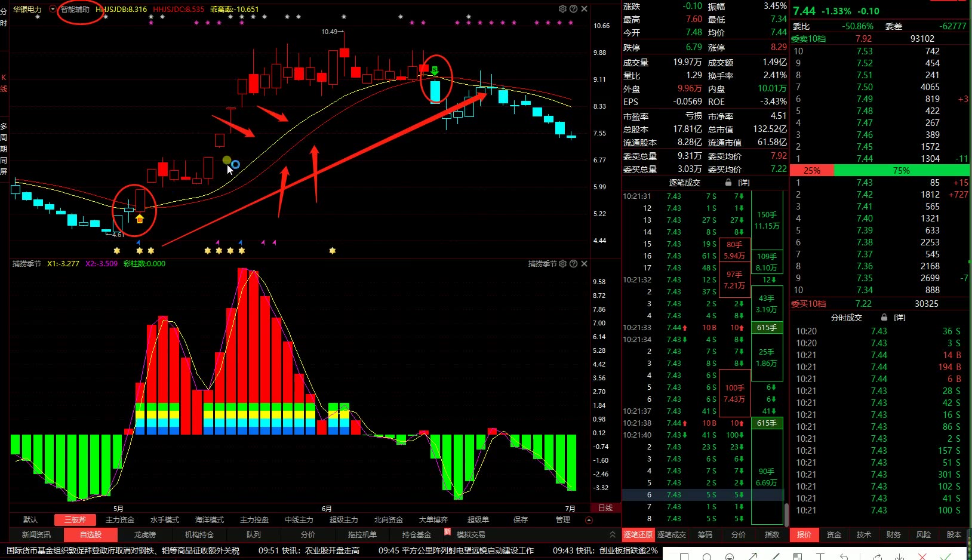Select 默认 indicator template tab
The width and height of the screenshot is (972, 560).
pos(30,520)
